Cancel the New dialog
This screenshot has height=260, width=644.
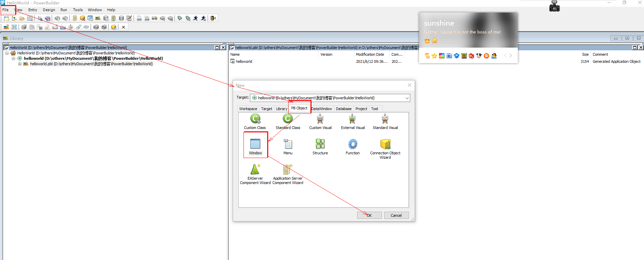click(x=396, y=215)
